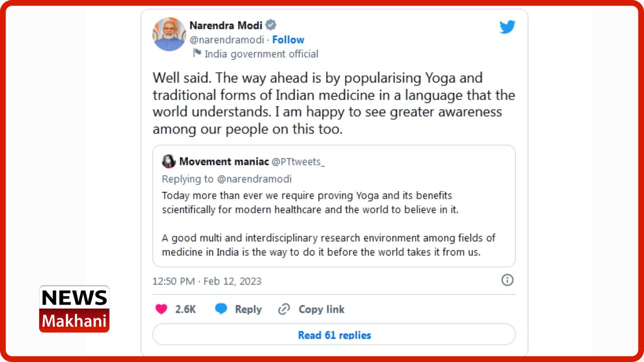Click the Copy link text
The image size is (644, 362).
[321, 309]
